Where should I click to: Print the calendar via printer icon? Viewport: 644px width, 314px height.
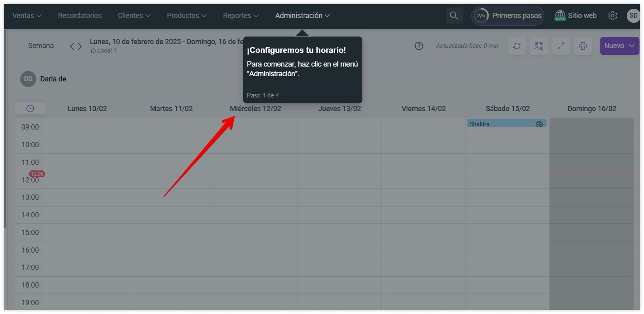click(x=583, y=46)
